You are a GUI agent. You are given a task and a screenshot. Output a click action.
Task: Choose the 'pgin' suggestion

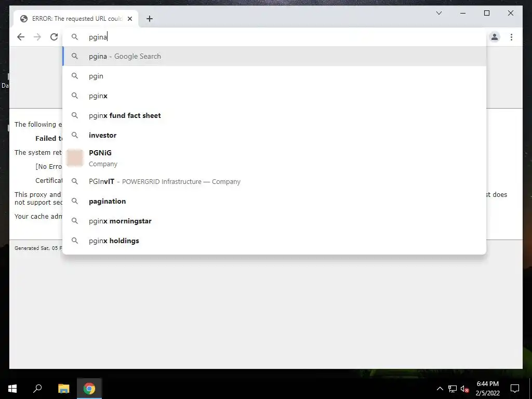(x=274, y=76)
